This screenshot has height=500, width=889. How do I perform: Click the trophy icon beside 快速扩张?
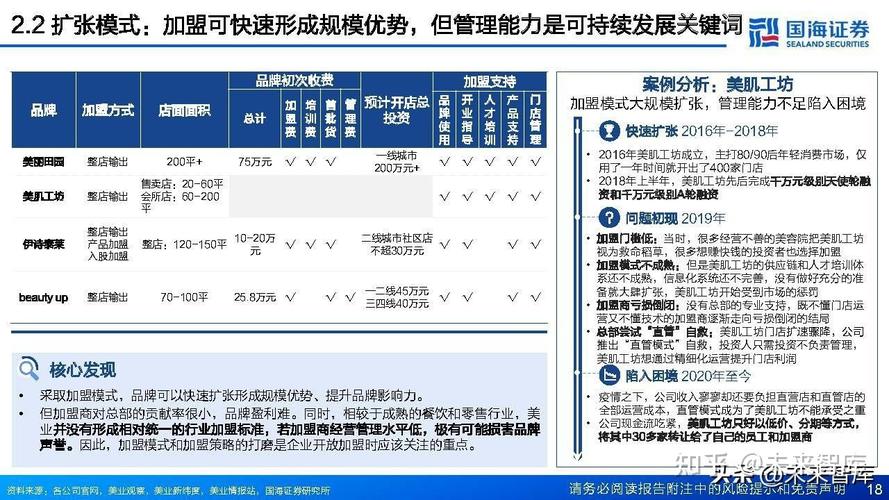pyautogui.click(x=609, y=131)
